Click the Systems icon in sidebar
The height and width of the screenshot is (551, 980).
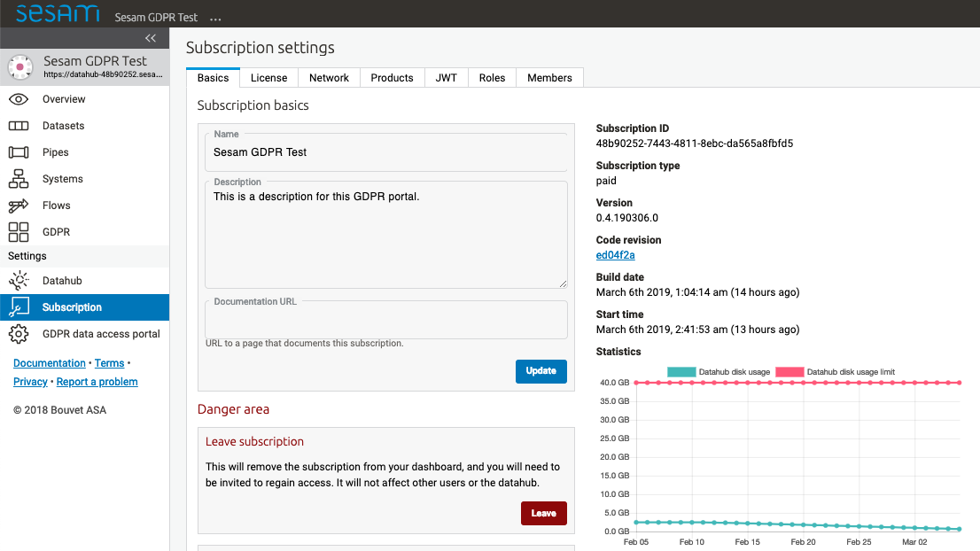(x=19, y=179)
